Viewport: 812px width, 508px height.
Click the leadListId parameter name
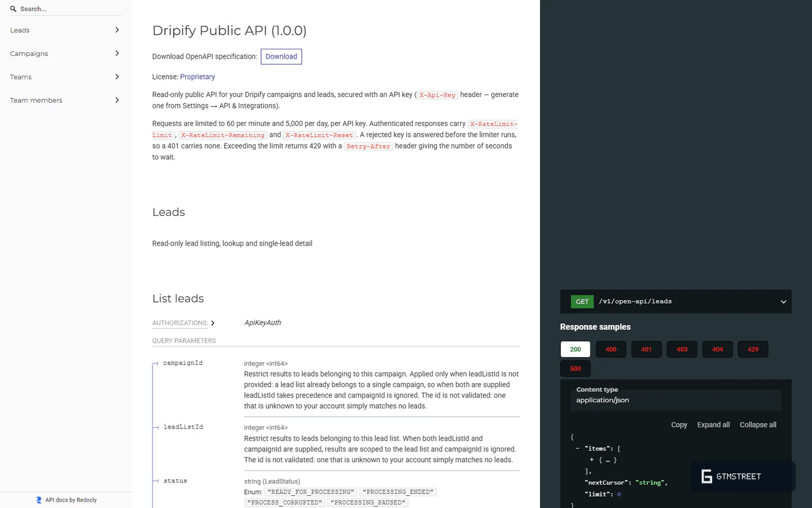tap(183, 427)
